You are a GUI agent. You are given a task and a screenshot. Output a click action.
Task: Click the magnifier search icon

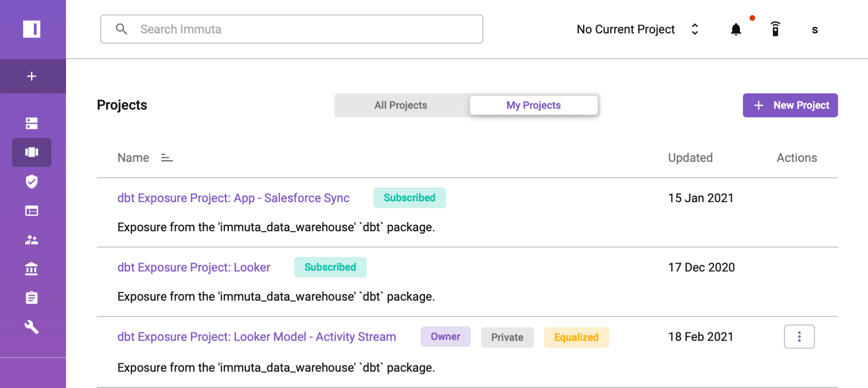(122, 29)
